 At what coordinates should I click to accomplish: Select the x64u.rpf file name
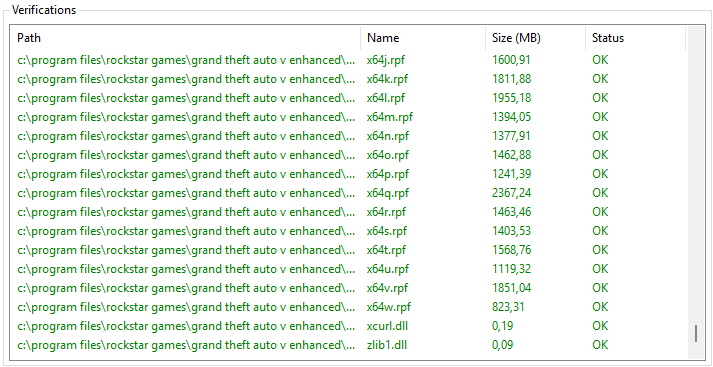387,269
